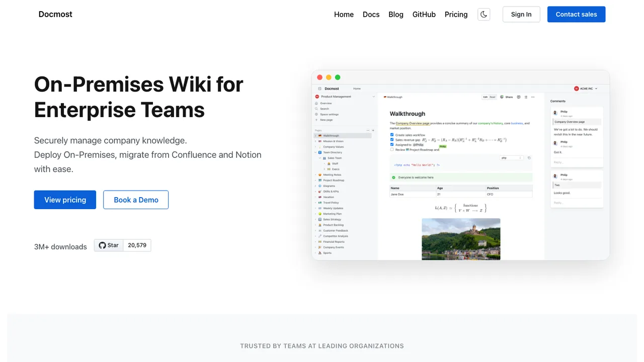Open the php language dropdown
The image size is (644, 362).
[511, 158]
